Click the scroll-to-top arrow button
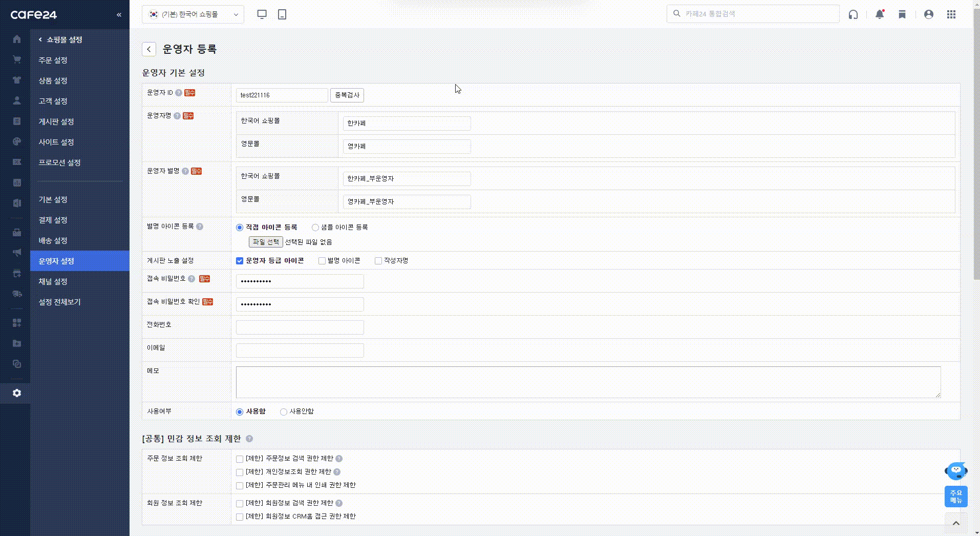The width and height of the screenshot is (980, 536). click(956, 523)
